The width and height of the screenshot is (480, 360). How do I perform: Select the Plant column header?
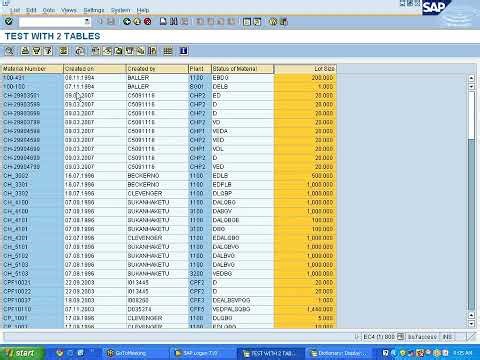coord(200,69)
